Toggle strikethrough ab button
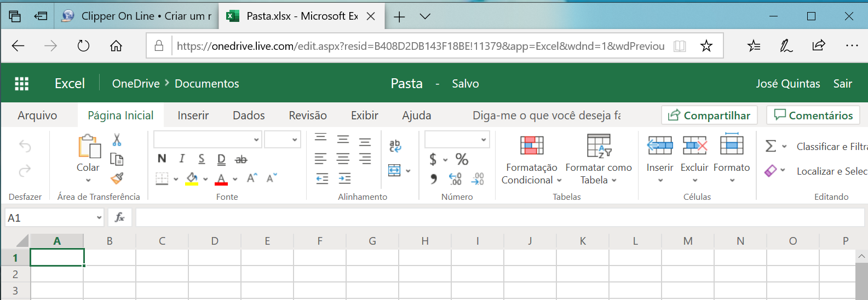Screen dimensions: 868x300 pyautogui.click(x=241, y=159)
